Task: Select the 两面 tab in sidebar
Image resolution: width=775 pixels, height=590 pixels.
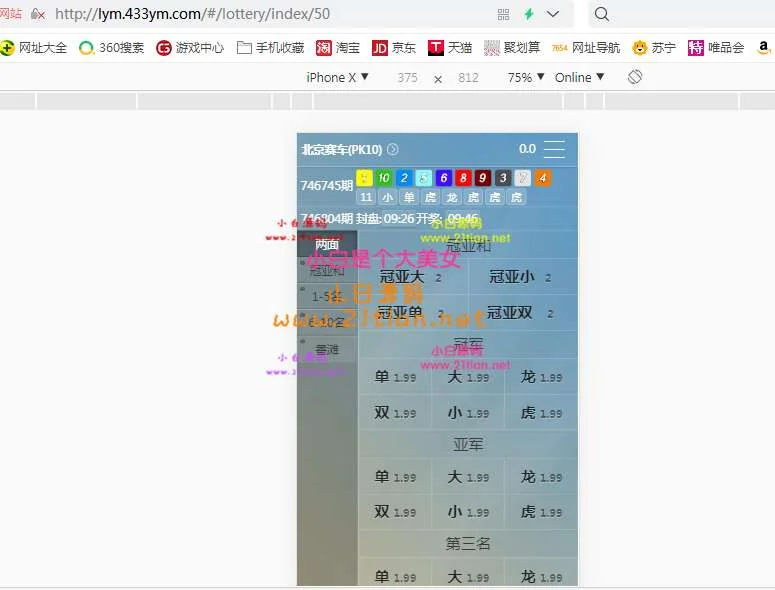Action: pos(327,245)
